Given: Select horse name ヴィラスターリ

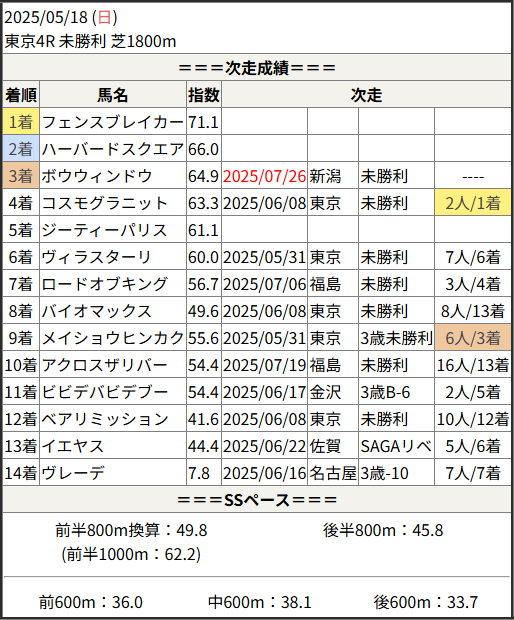Looking at the screenshot, I should pyautogui.click(x=96, y=257).
